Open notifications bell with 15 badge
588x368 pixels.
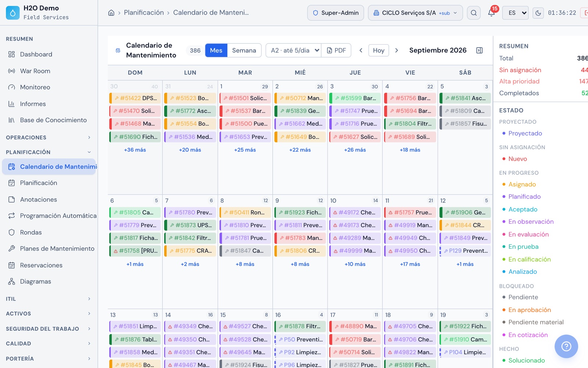[491, 13]
